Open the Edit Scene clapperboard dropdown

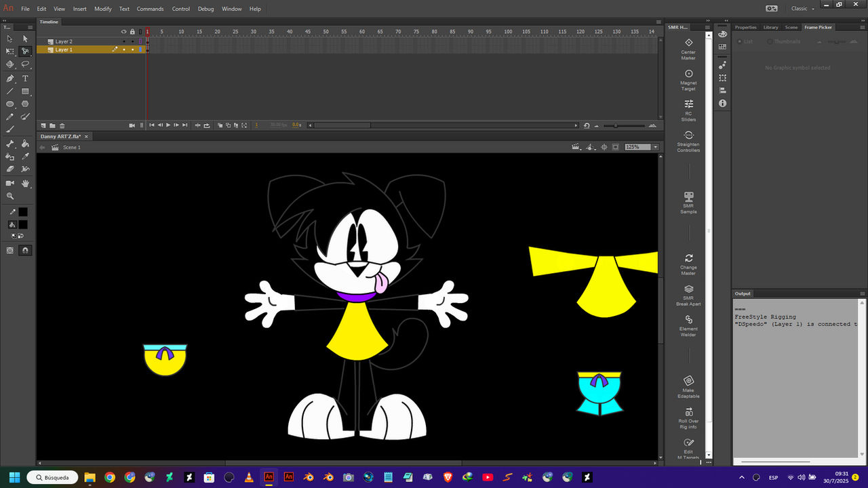point(577,147)
